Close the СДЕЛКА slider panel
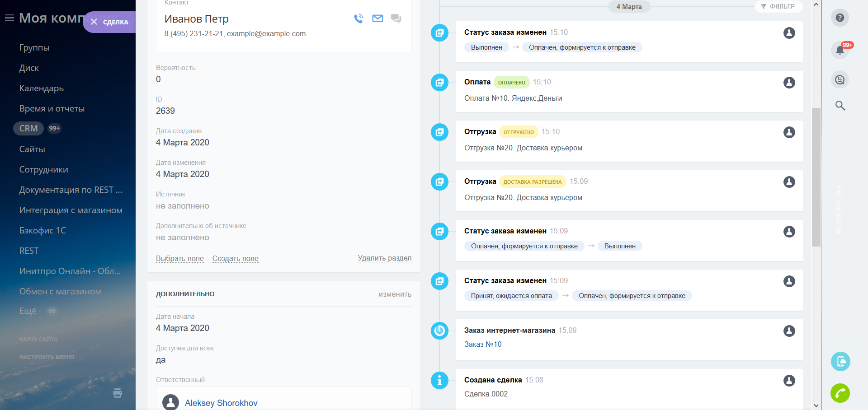 [94, 22]
